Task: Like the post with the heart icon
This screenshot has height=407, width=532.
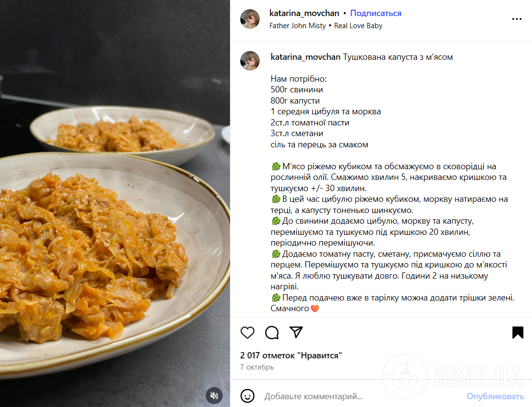Action: [248, 333]
